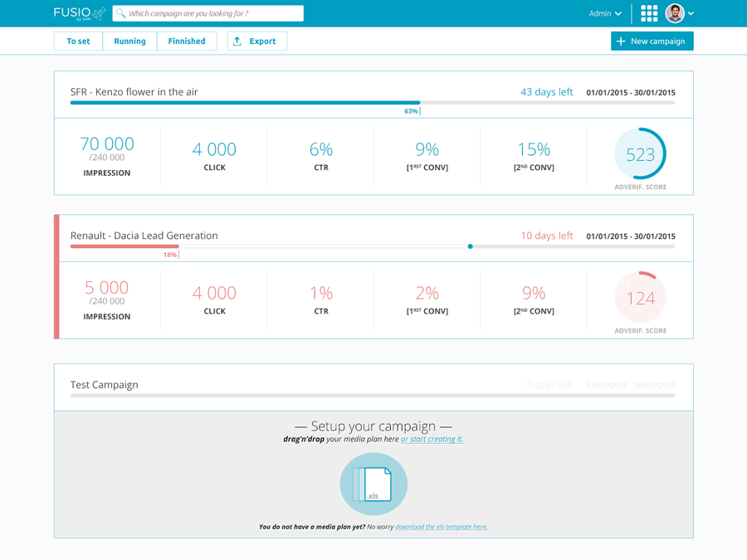
Task: Click the '63%' progress label
Action: [411, 111]
